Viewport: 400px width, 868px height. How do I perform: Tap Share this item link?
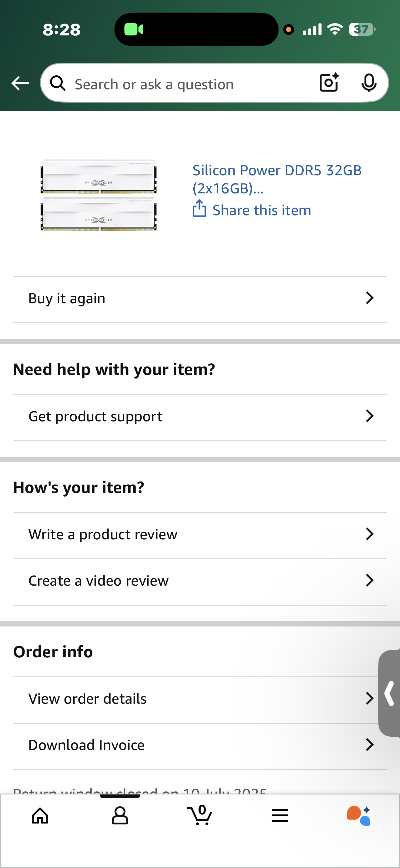[x=262, y=210]
